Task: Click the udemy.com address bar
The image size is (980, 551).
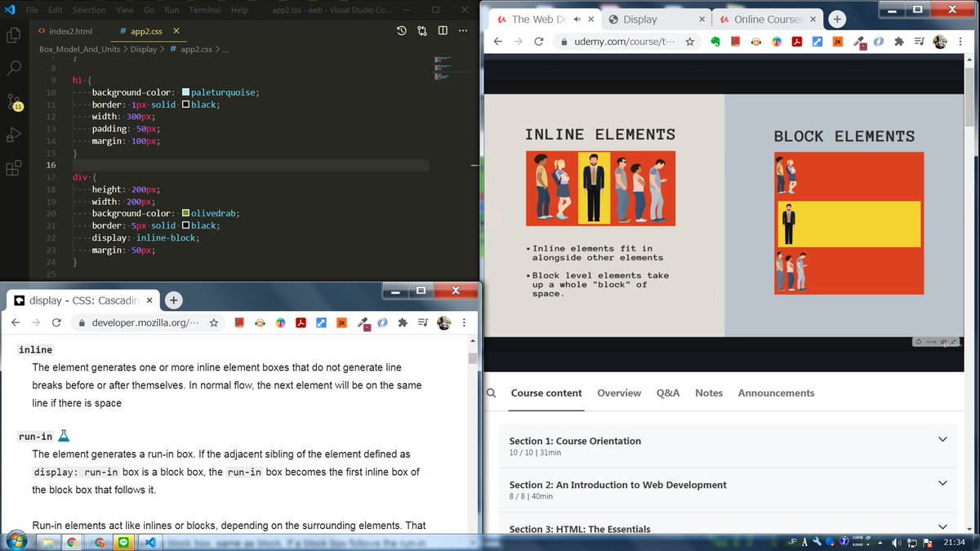Action: coord(625,42)
